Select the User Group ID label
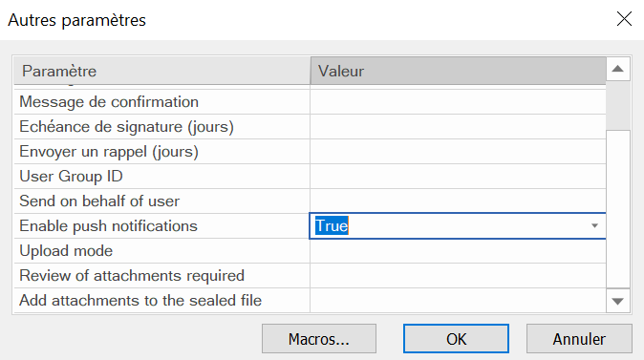The width and height of the screenshot is (644, 360). [x=71, y=177]
